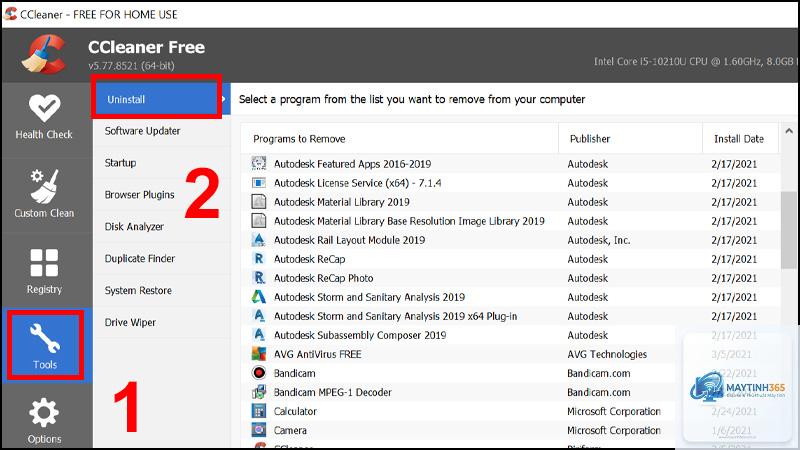Click the Autodesk ReCap icon
Screen dimensions: 800x450
[x=259, y=259]
